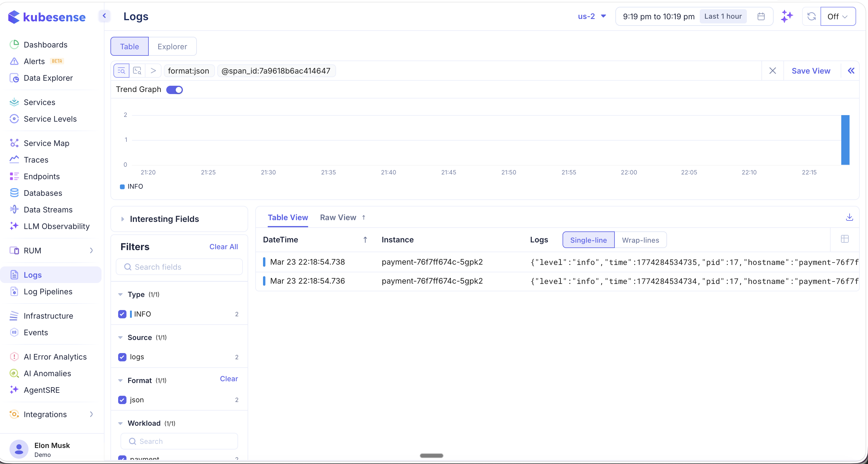Image resolution: width=868 pixels, height=464 pixels.
Task: Click the refresh logs icon
Action: point(811,16)
